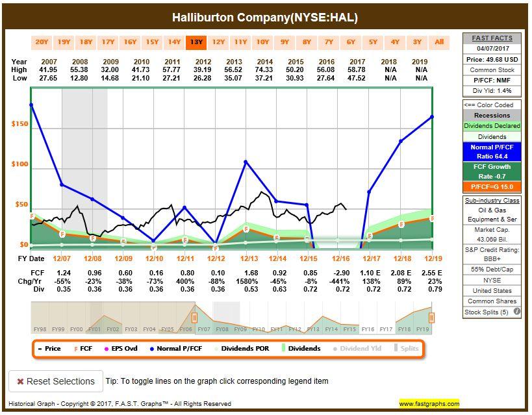The width and height of the screenshot is (532, 415).
Task: Toggle Normal P/FCF line in legend
Action: click(176, 349)
